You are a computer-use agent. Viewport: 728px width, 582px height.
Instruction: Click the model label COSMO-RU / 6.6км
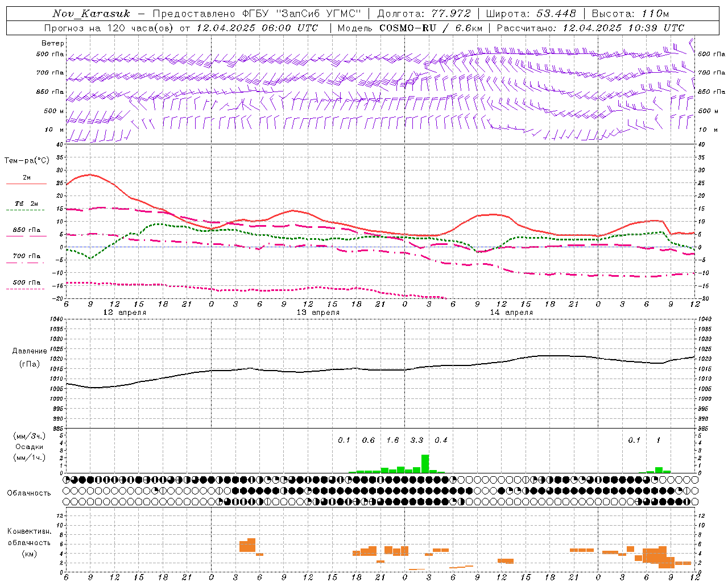(x=431, y=28)
